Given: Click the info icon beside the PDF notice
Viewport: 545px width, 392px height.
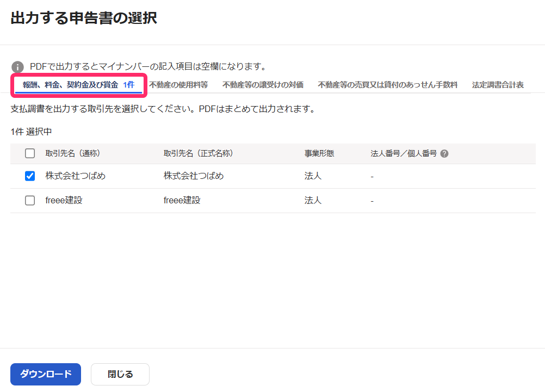Looking at the screenshot, I should (x=17, y=67).
